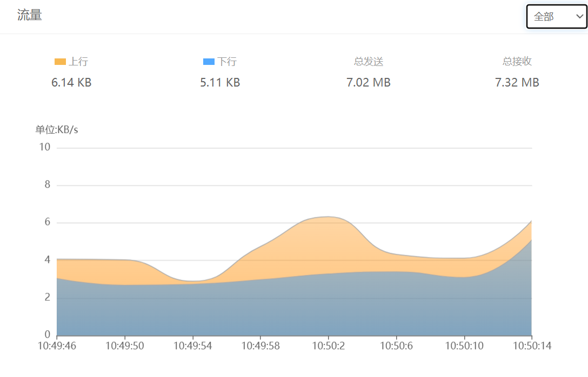Click the 单位:KB/s unit label
The image size is (588, 377).
pyautogui.click(x=57, y=130)
